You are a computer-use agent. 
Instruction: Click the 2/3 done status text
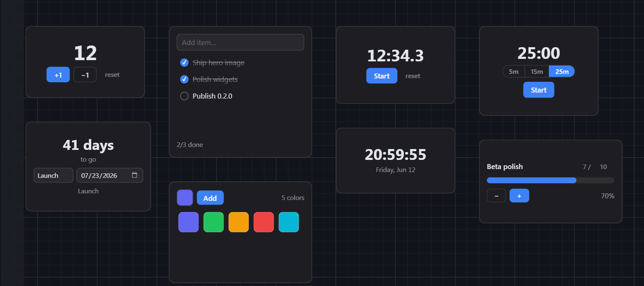pos(190,145)
